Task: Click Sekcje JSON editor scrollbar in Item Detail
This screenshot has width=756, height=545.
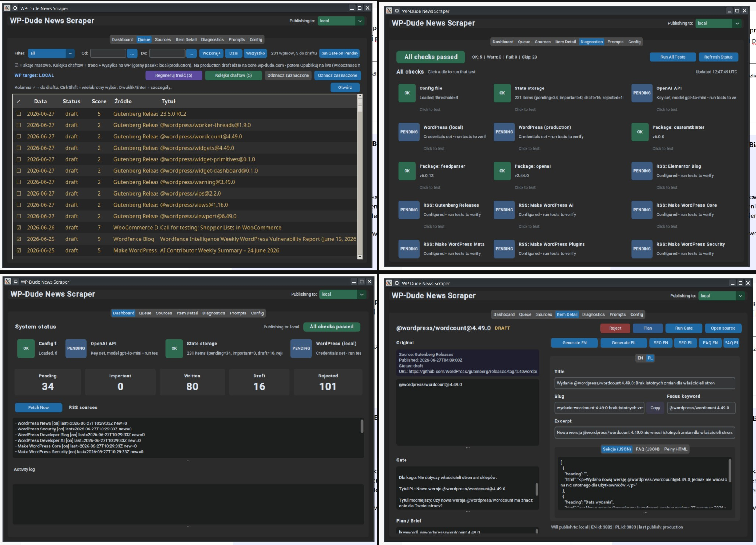Action: (x=730, y=470)
